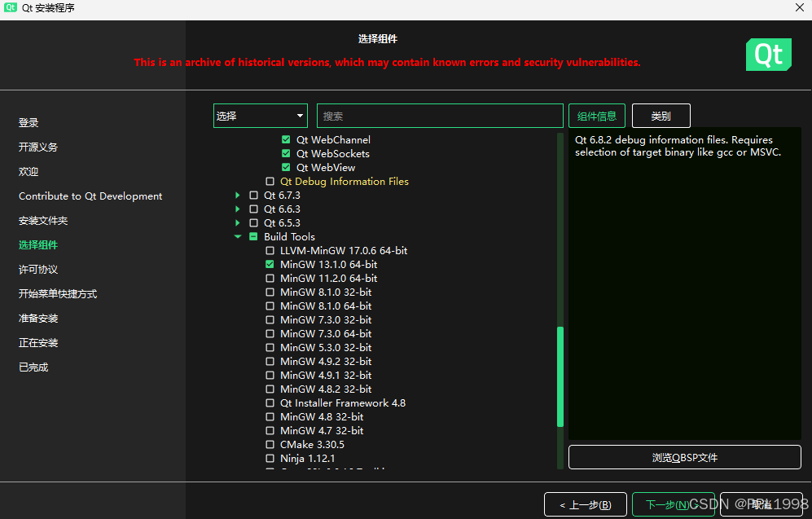Image resolution: width=812 pixels, height=519 pixels.
Task: Select the CMake 3.30.5 row label
Action: [312, 444]
